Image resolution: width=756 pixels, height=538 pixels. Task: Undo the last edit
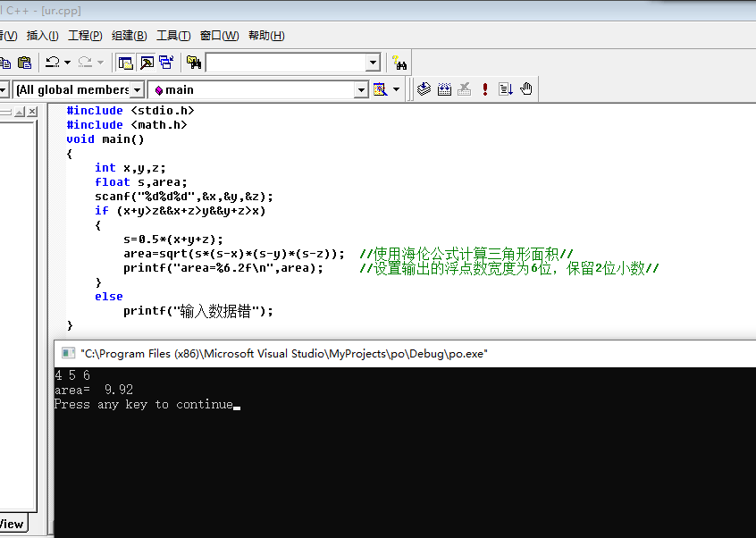[53, 63]
